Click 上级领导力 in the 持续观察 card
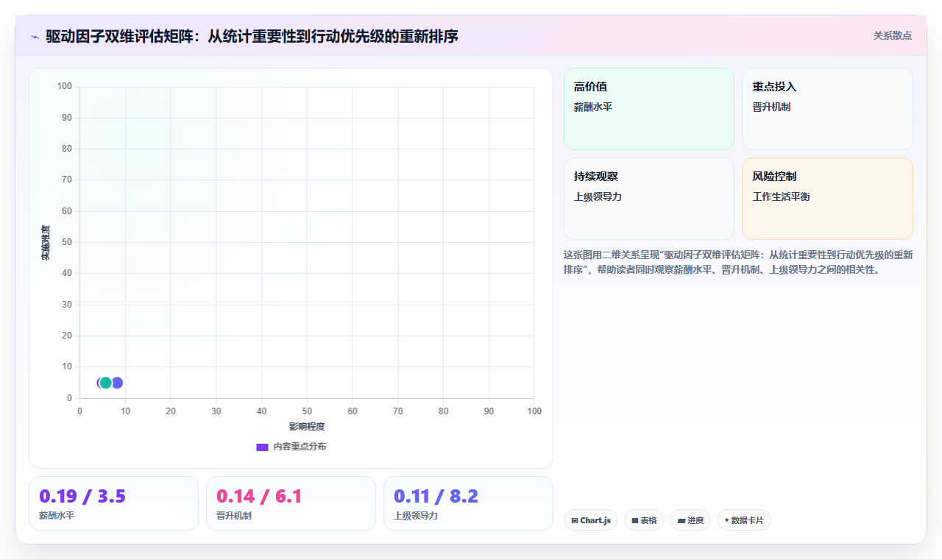942x560 pixels. (x=598, y=197)
